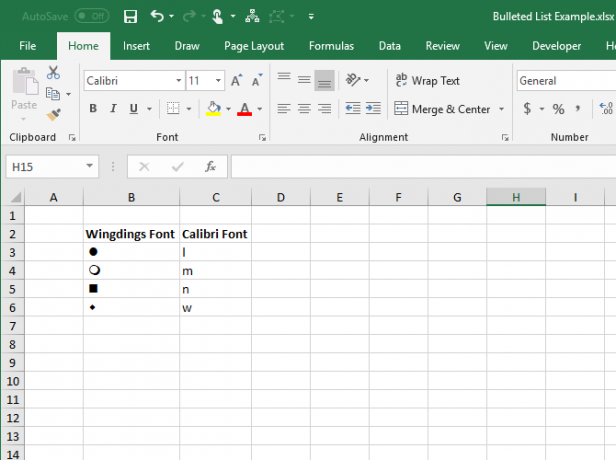Increase font size with the large A icon
The width and height of the screenshot is (616, 460).
[x=236, y=81]
